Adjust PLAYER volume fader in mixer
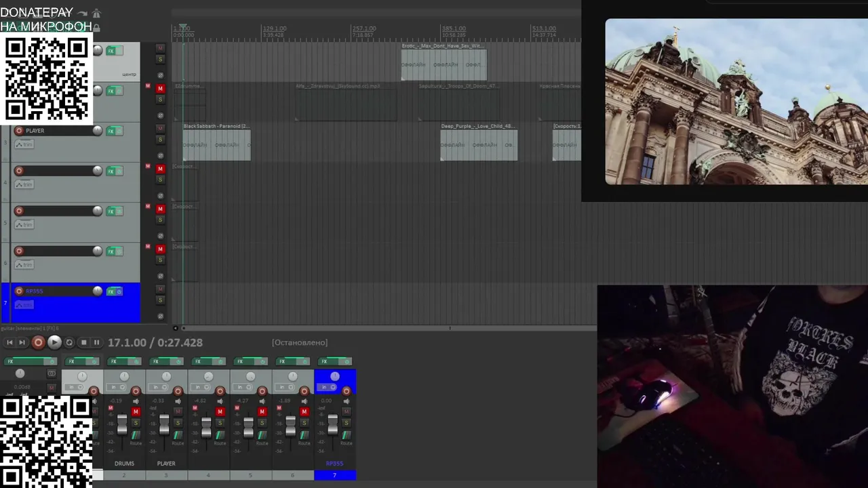The image size is (868, 488). coord(164,425)
